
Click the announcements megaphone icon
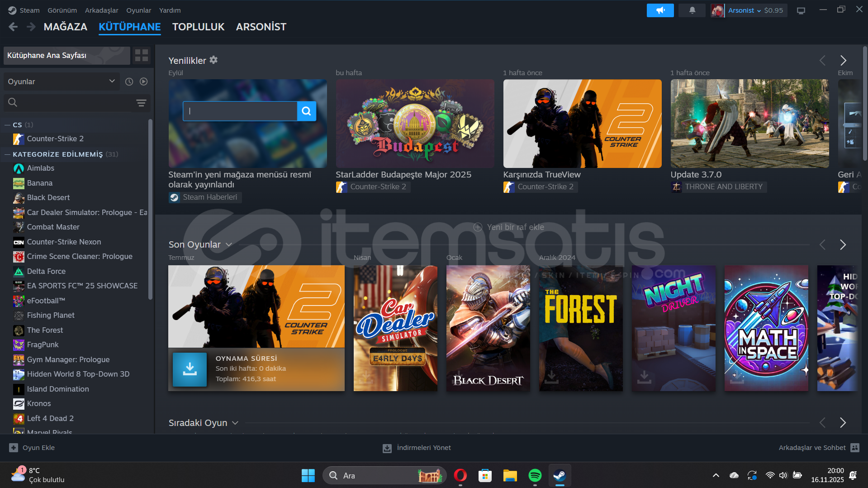click(x=660, y=10)
